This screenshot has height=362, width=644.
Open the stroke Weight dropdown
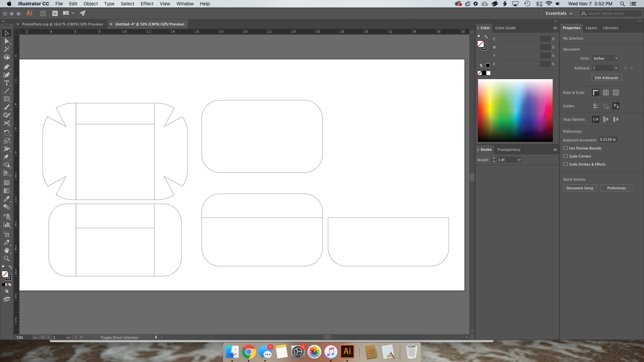pos(519,160)
